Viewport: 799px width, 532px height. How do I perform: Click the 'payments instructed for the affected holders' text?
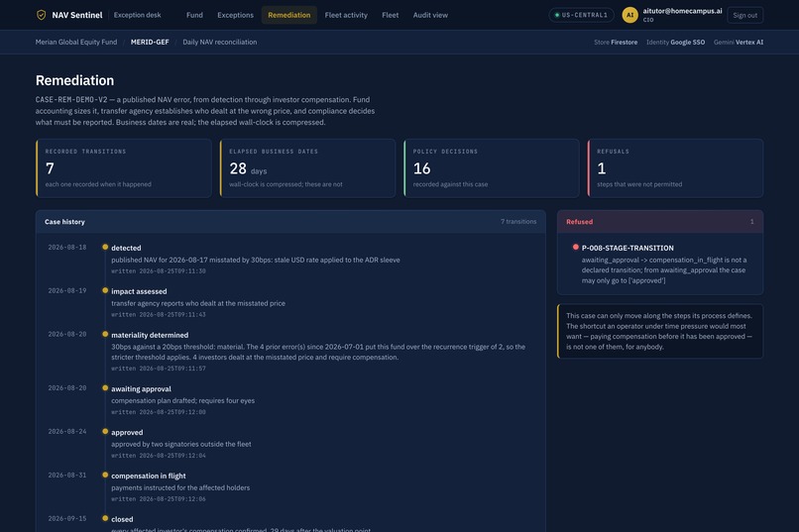click(180, 487)
